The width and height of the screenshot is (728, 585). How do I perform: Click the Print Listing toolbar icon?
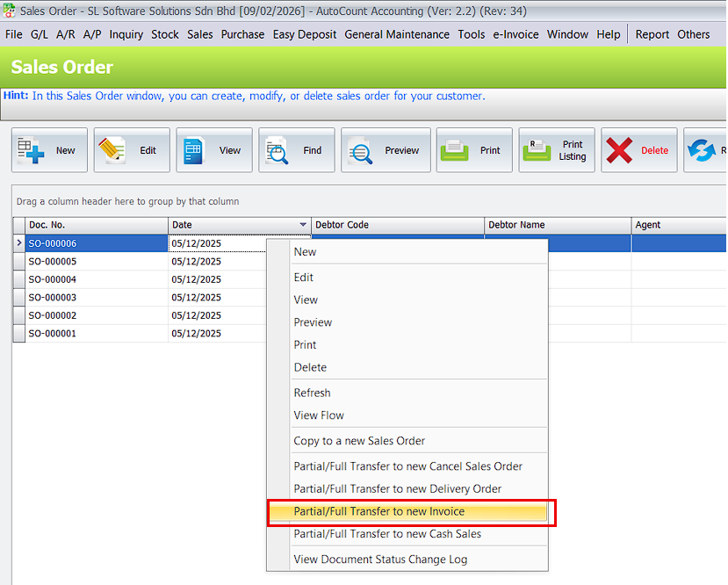point(536,151)
